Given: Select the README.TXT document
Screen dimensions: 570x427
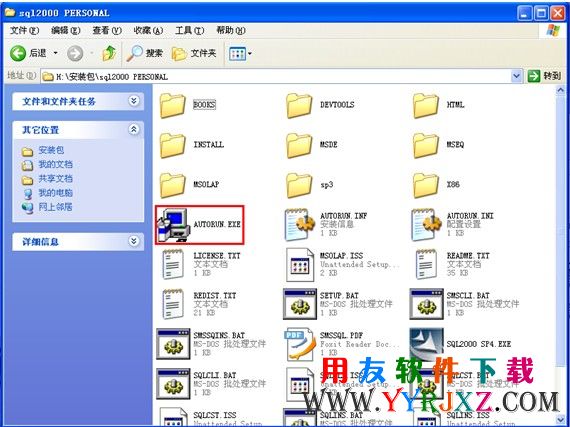Looking at the screenshot, I should (452, 264).
